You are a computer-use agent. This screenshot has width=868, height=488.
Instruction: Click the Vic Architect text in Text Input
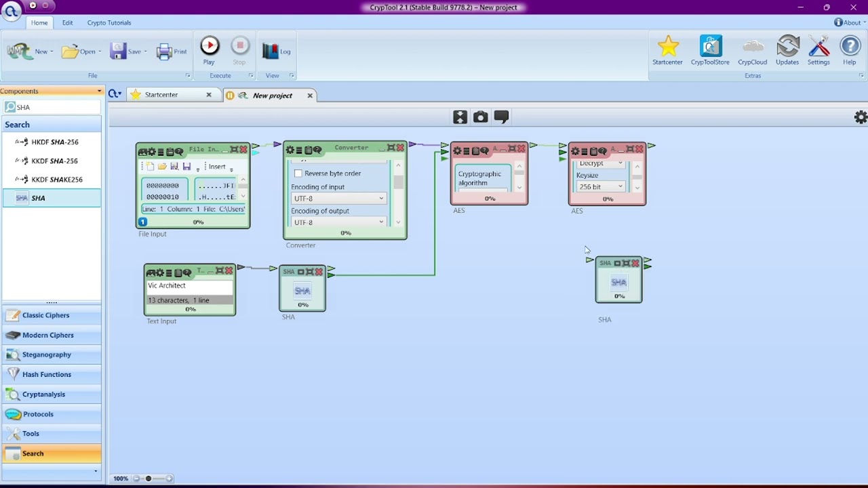click(167, 285)
